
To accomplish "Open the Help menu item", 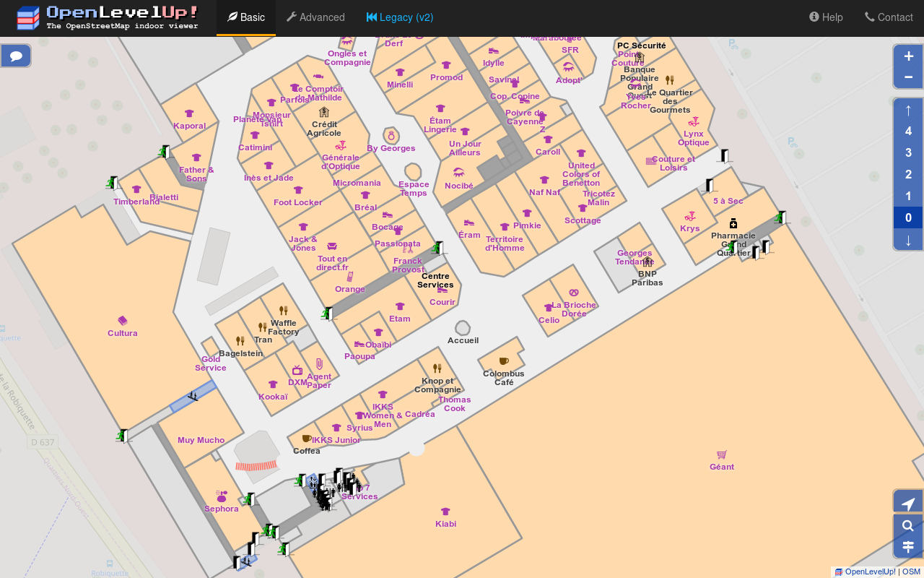I will coord(826,17).
